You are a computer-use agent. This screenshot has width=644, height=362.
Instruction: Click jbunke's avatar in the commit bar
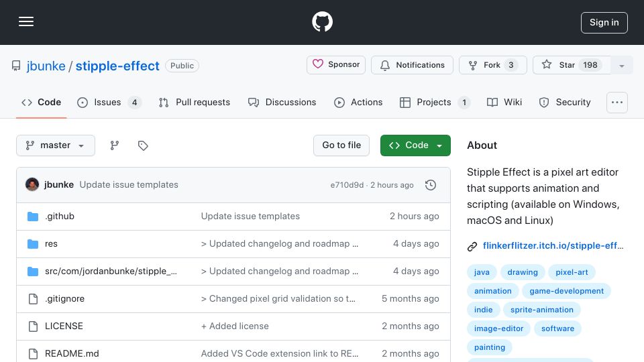pyautogui.click(x=32, y=185)
